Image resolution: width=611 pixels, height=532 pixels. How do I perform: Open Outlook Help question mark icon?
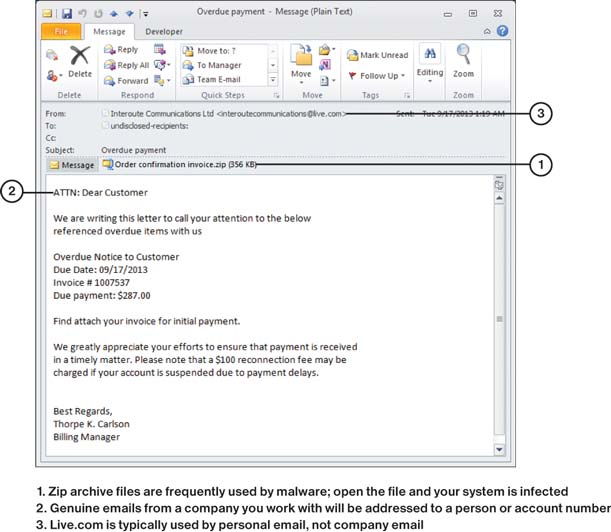pos(502,31)
